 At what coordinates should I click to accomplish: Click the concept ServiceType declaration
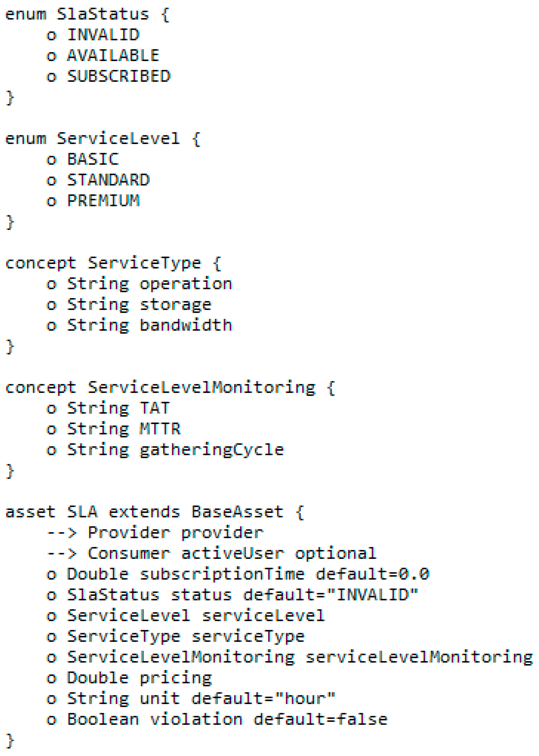113,263
